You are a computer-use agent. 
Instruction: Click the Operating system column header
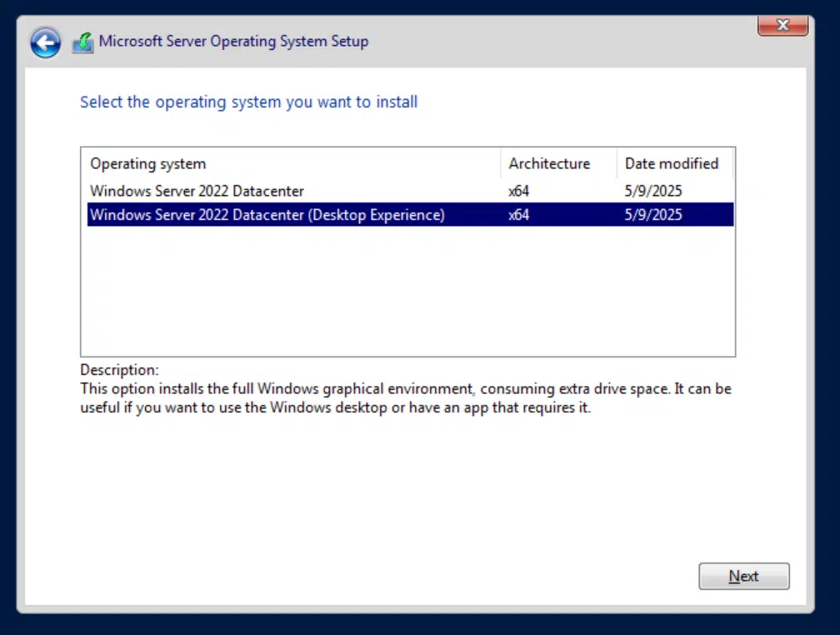coord(148,163)
